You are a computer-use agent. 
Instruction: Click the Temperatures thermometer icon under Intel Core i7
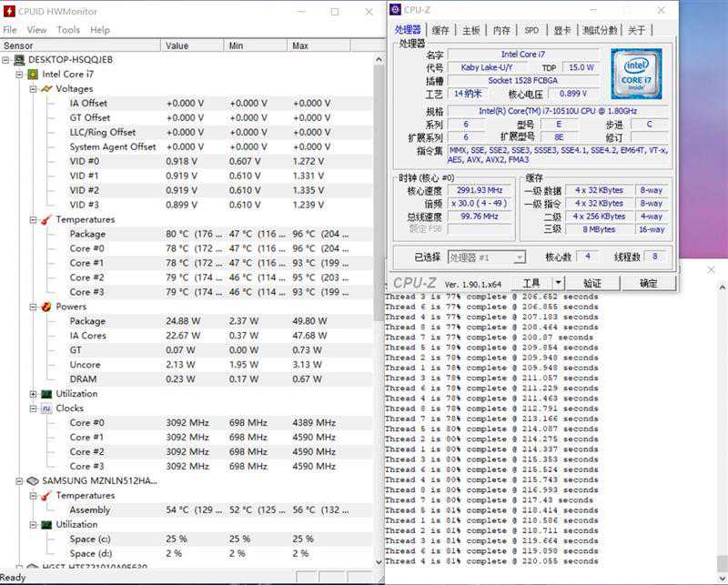tap(46, 219)
